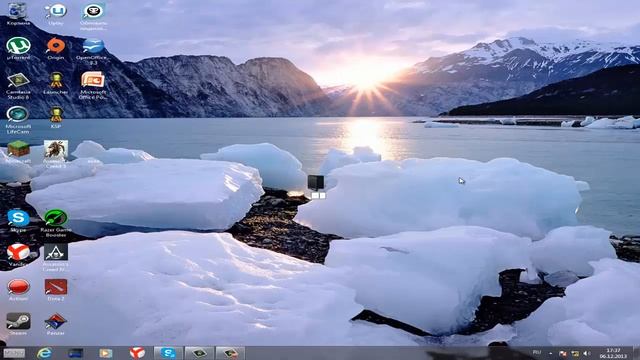Open the volume speaker tray icon
Screen dimensions: 640x360
point(587,353)
